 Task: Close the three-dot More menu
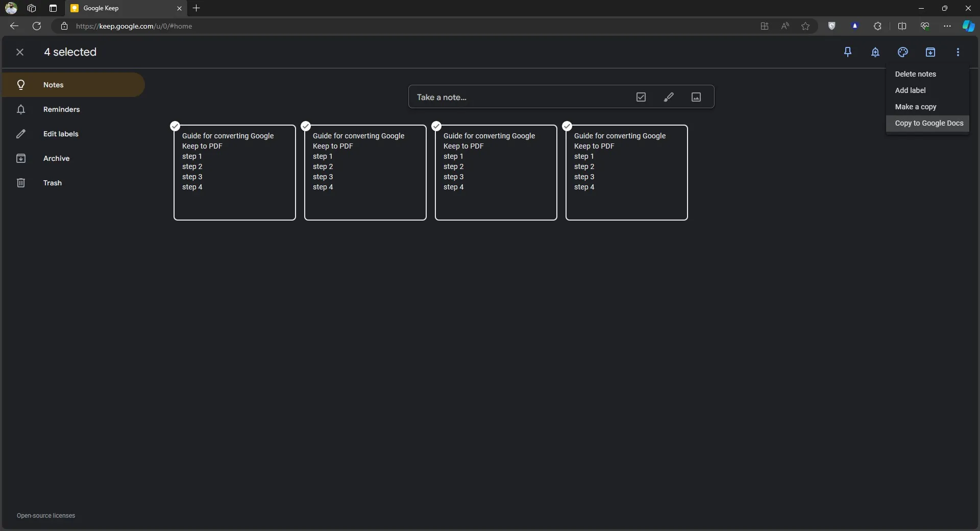[x=958, y=52]
